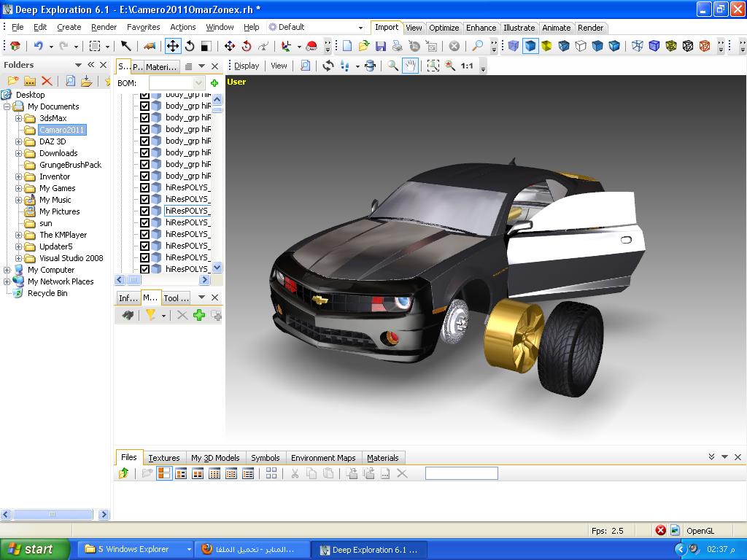Image resolution: width=747 pixels, height=560 pixels.
Task: Click the Folders panel horizontal scrollbar
Action: coord(53,514)
